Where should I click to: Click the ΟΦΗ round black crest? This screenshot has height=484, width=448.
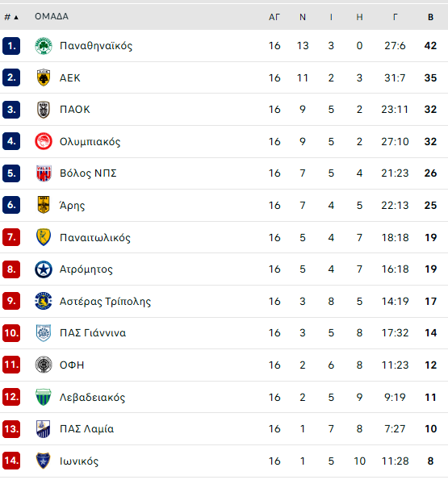[44, 365]
